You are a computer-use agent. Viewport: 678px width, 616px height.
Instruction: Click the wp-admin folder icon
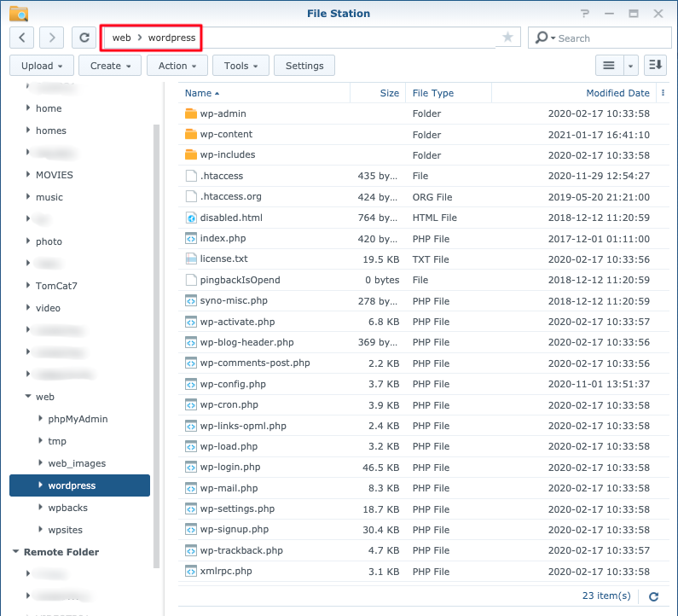[x=191, y=113]
